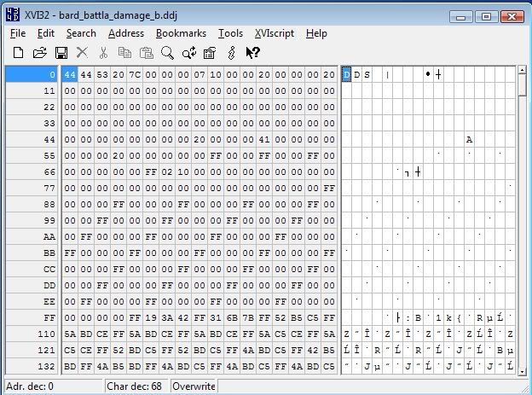Viewport: 532px width, 395px height.
Task: Click character 'A' in text pane row 44
Action: 469,139
